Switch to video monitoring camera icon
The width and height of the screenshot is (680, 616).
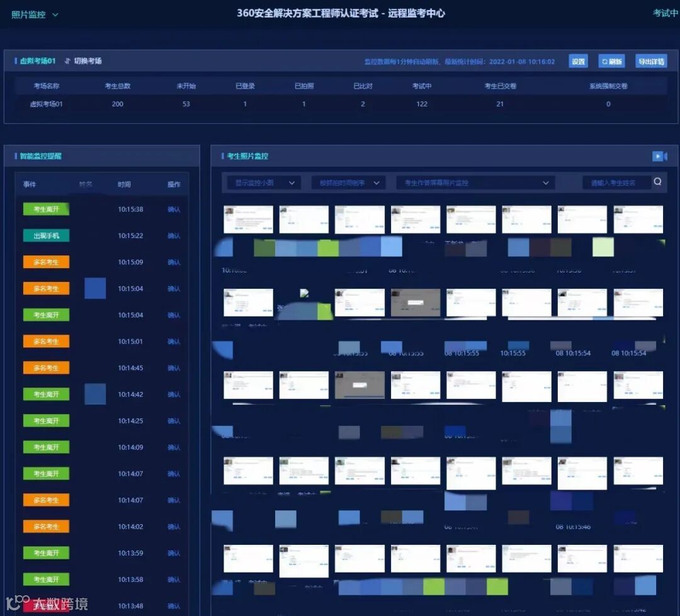660,156
